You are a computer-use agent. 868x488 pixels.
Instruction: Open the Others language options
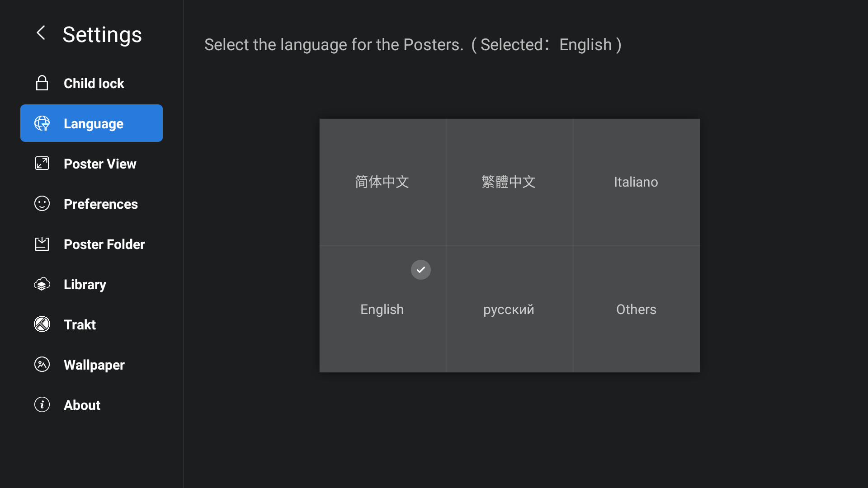(x=636, y=310)
